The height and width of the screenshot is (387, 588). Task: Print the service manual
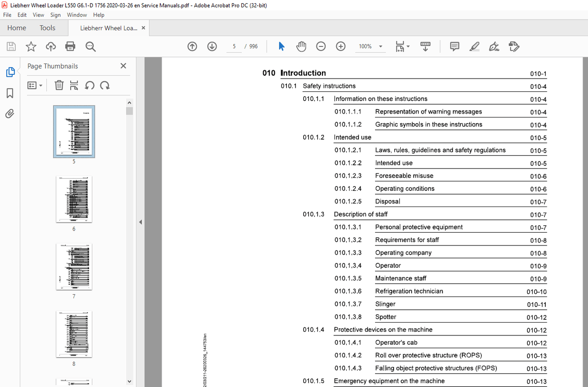click(70, 46)
